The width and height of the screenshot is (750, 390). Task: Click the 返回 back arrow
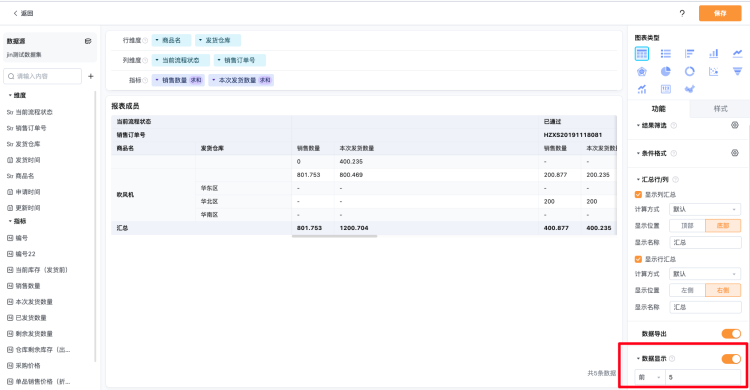(15, 13)
